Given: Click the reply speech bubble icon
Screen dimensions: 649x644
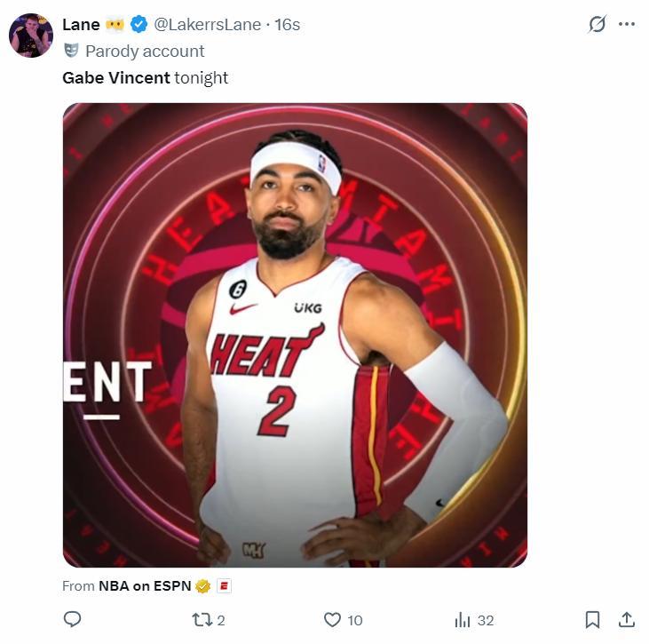Looking at the screenshot, I should (73, 619).
